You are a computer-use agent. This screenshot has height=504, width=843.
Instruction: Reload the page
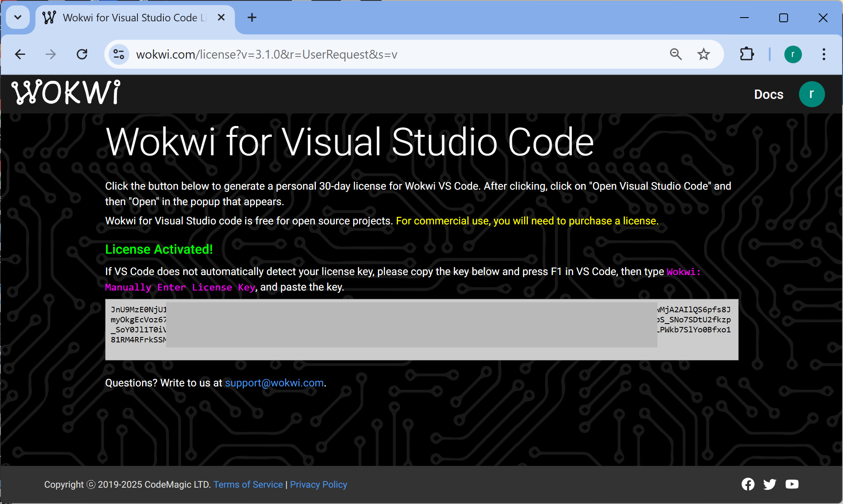coord(82,54)
